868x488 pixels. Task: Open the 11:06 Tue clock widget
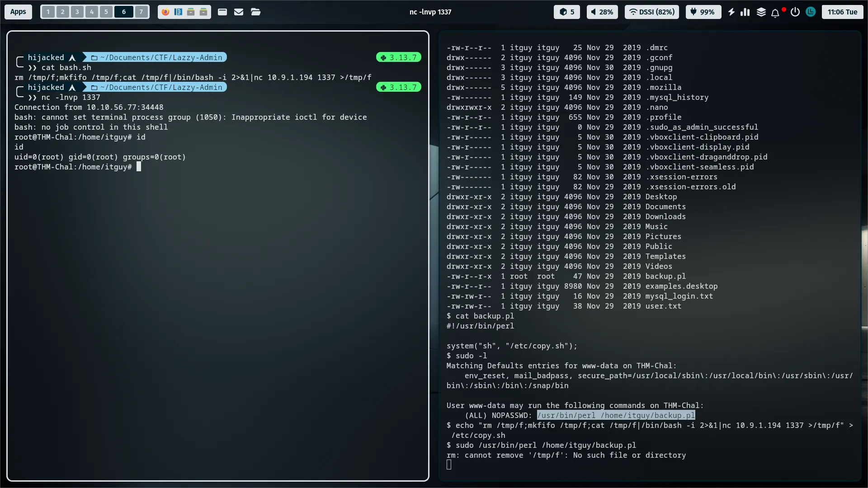(842, 12)
